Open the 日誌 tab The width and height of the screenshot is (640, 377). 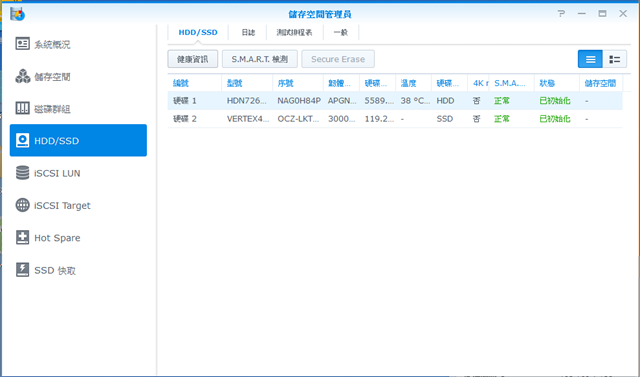pyautogui.click(x=248, y=33)
